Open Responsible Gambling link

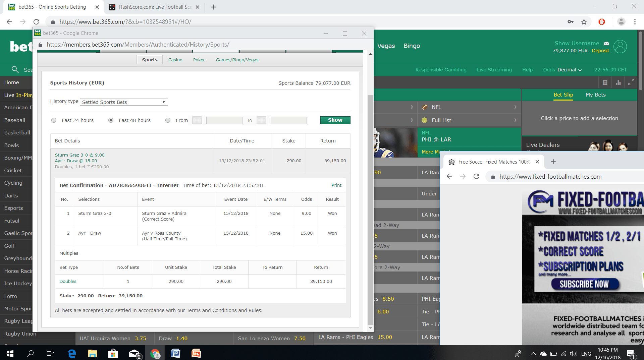pyautogui.click(x=441, y=70)
